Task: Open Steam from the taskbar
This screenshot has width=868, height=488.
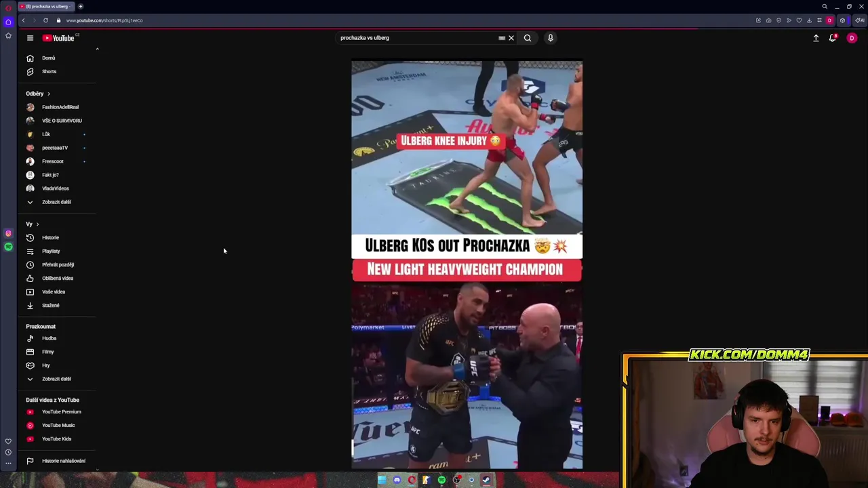Action: pos(486,481)
